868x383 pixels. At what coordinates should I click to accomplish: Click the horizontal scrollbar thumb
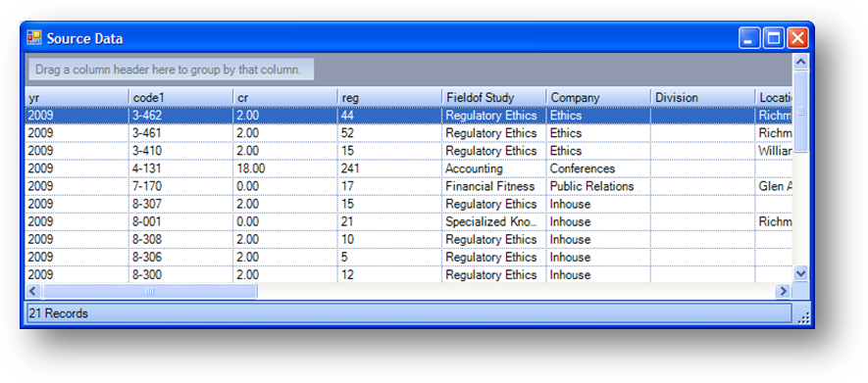click(149, 291)
